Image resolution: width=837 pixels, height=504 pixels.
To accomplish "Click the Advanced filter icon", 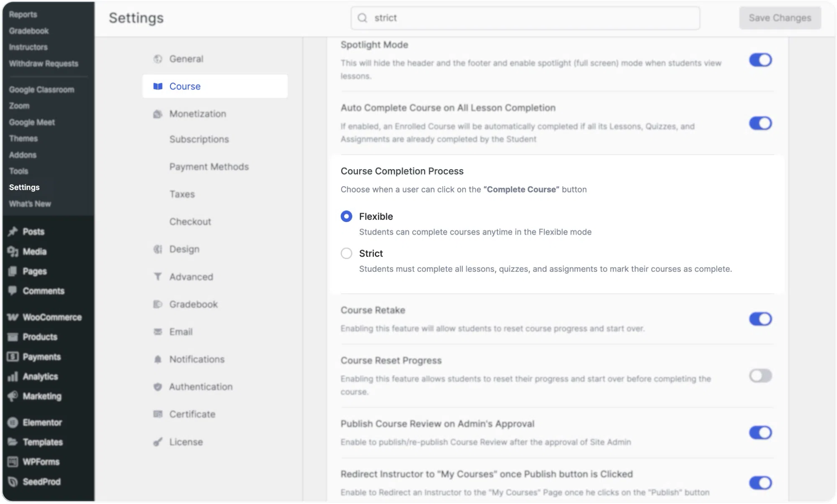I will point(158,277).
